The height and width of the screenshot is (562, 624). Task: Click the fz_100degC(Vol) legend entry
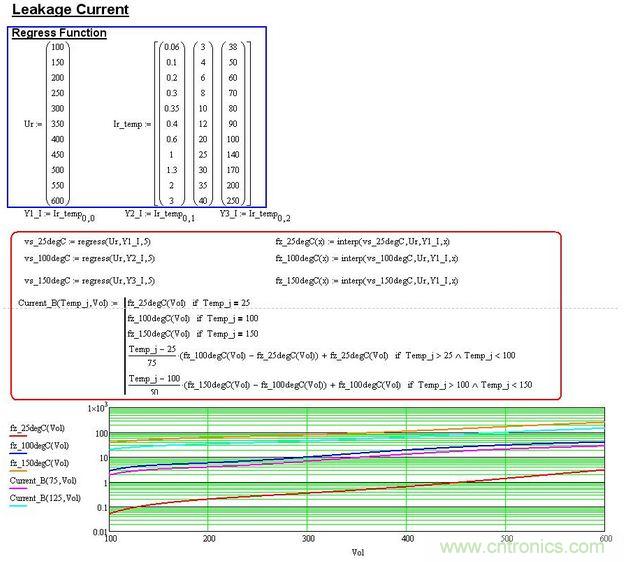pyautogui.click(x=40, y=445)
